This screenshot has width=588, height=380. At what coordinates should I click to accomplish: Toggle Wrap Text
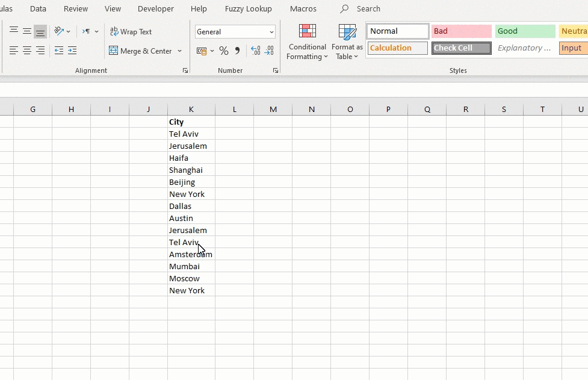[x=131, y=32]
